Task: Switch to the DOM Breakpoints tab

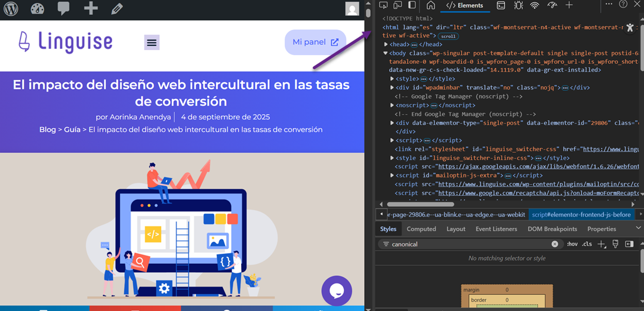Action: [x=553, y=229]
